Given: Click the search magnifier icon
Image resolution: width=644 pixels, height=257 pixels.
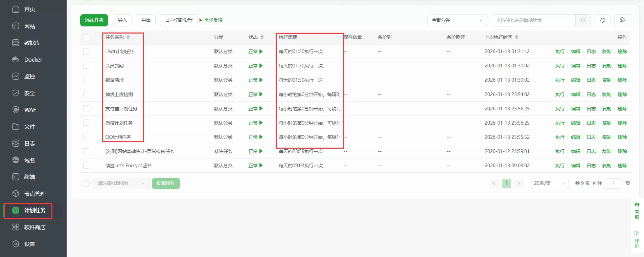Looking at the screenshot, I should pyautogui.click(x=583, y=20).
